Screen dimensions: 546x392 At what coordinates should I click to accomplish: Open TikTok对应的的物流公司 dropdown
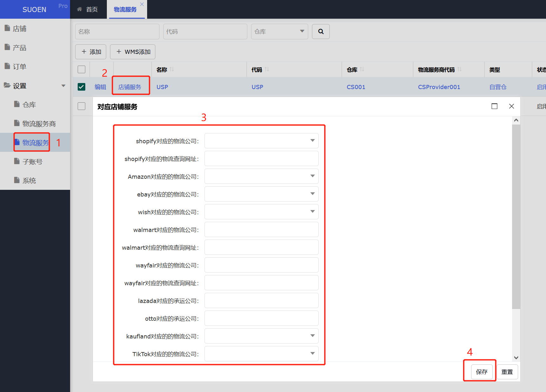point(261,354)
